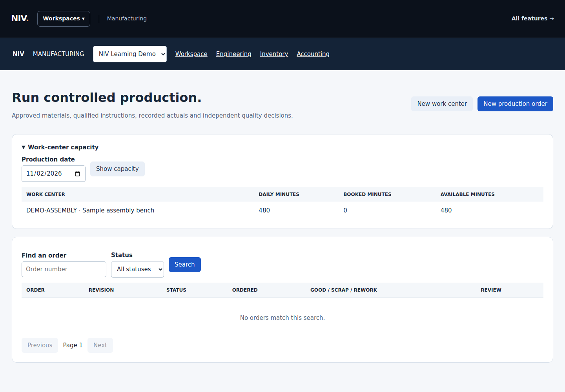Open the NIV Learning Demo selector
Viewport: 565px width, 392px height.
coord(130,54)
